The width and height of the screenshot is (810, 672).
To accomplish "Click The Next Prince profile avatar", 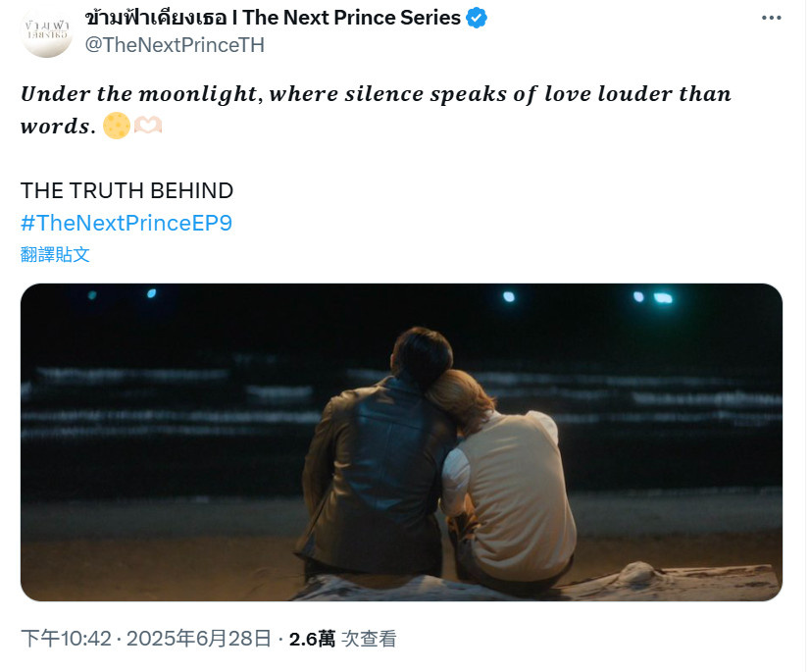I will tap(46, 31).
